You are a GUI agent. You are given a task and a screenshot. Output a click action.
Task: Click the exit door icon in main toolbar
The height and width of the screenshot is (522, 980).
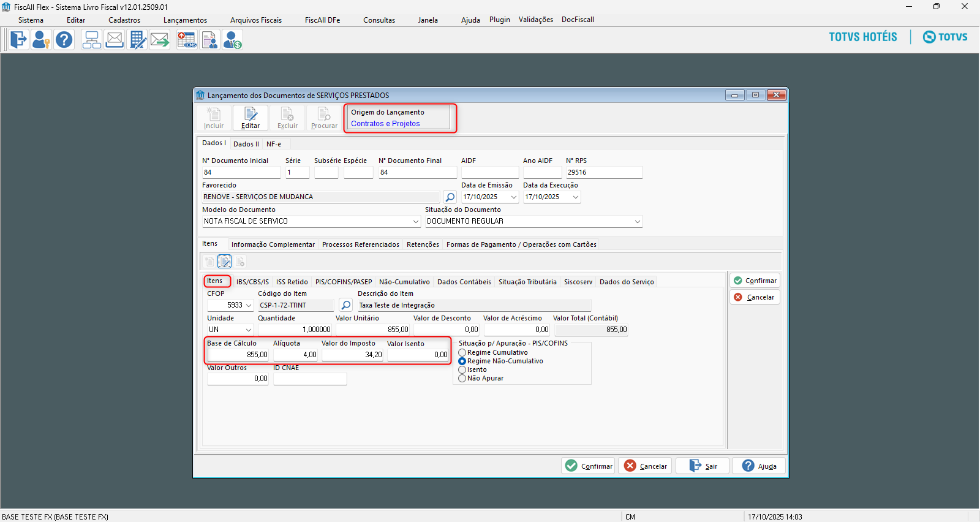[x=18, y=40]
